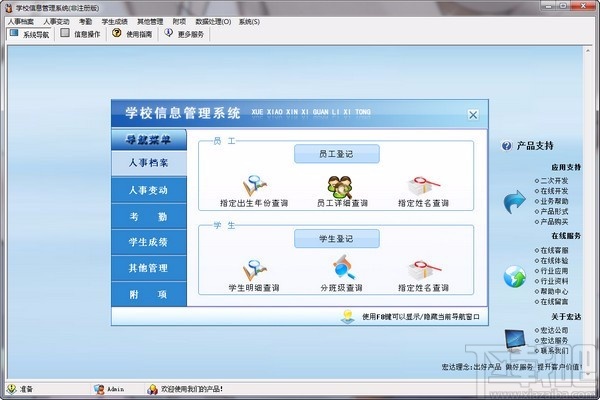Click the 准备 status bar icon
600x400 pixels.
tap(11, 389)
